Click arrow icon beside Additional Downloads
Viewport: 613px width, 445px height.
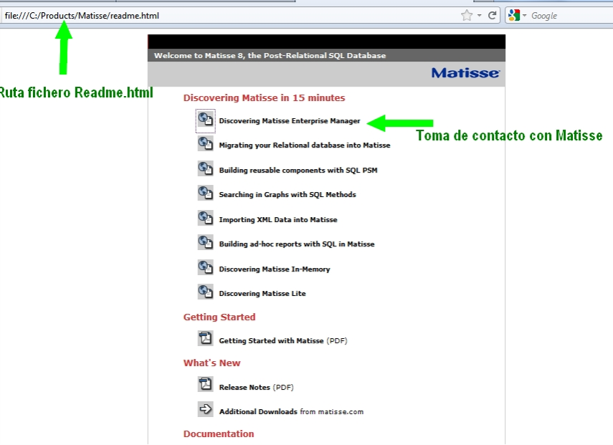click(205, 409)
